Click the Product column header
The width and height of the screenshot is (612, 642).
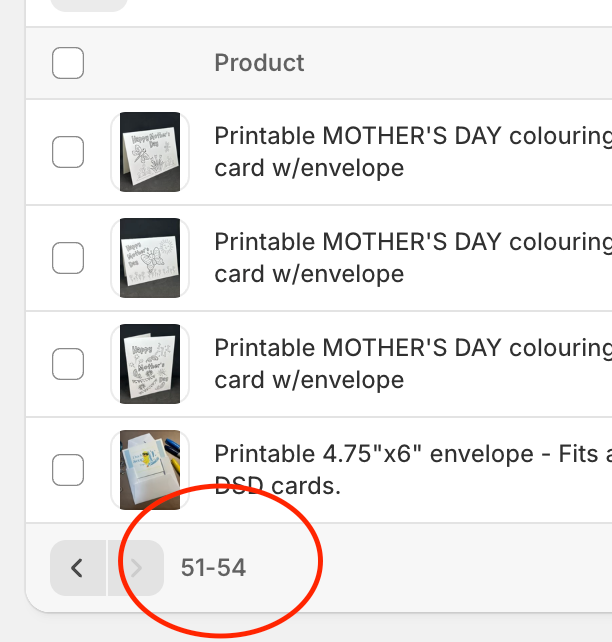pos(259,63)
